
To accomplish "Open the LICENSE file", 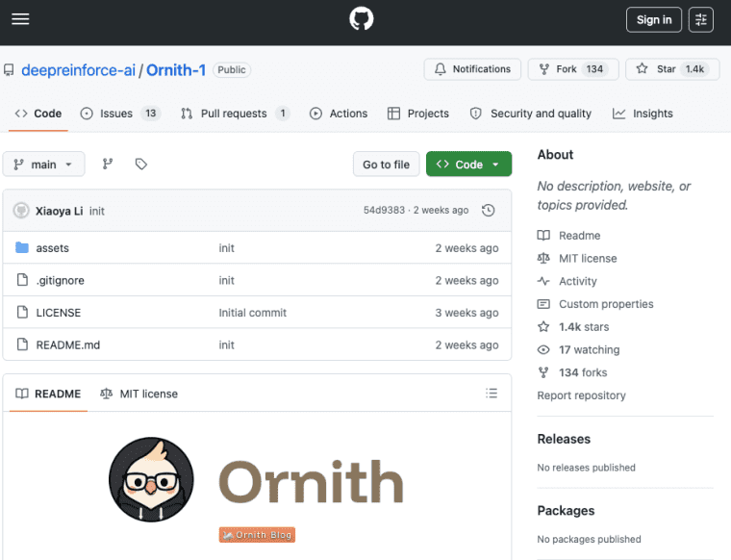I will (x=59, y=313).
